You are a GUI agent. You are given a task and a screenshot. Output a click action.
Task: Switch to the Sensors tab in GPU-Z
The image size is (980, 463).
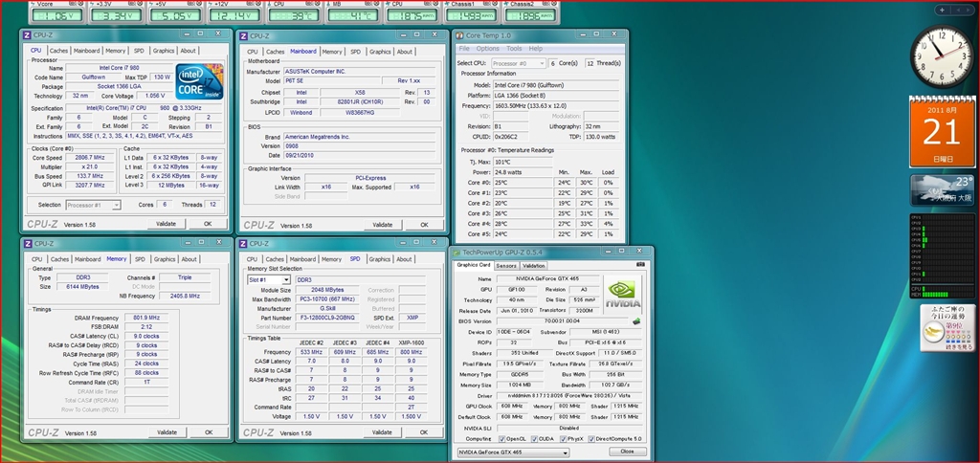pos(506,266)
